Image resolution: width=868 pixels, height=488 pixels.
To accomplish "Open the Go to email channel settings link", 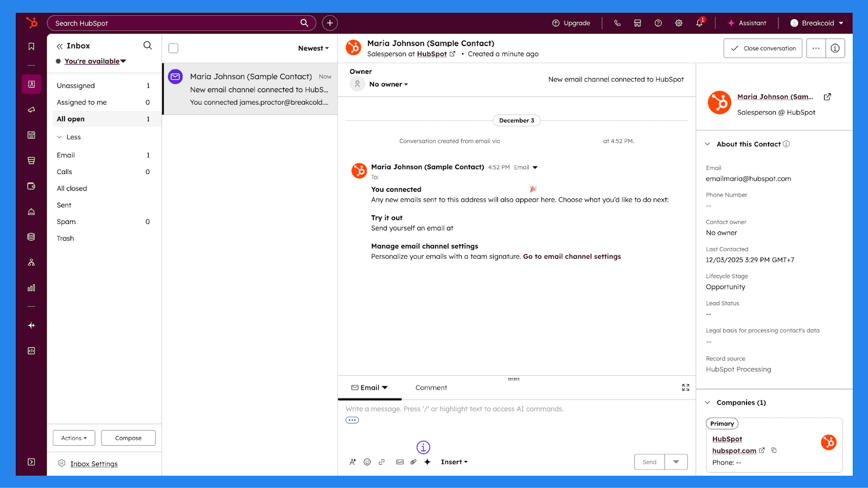I will 572,256.
